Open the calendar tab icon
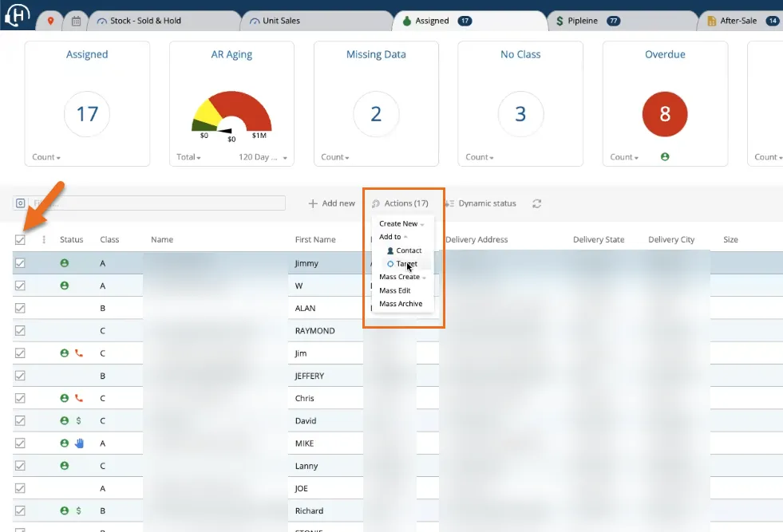The image size is (783, 532). tap(76, 21)
